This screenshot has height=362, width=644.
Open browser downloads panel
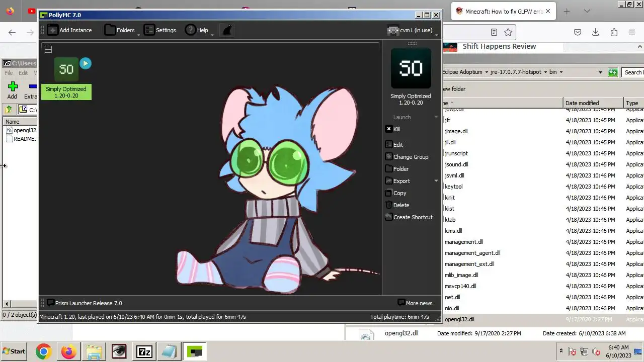596,32
